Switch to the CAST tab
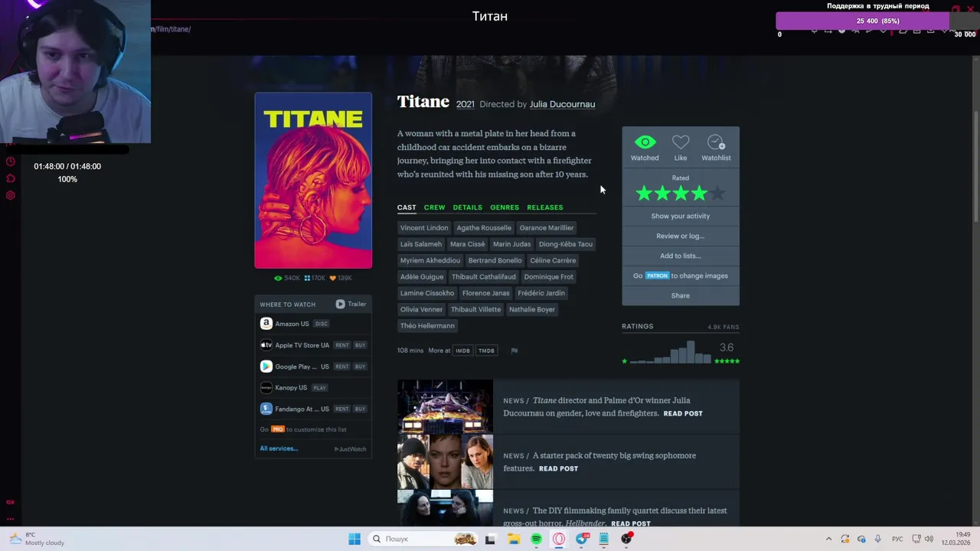 407,207
